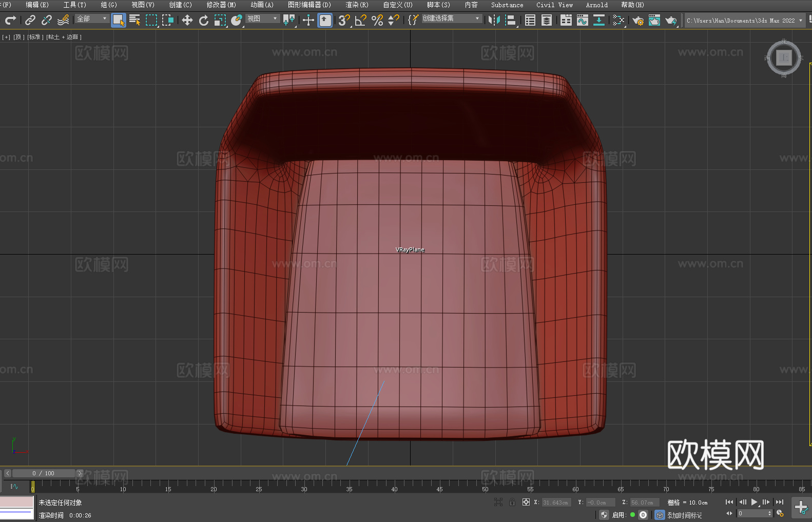Open the 全部 selection filter dropdown

(x=92, y=18)
